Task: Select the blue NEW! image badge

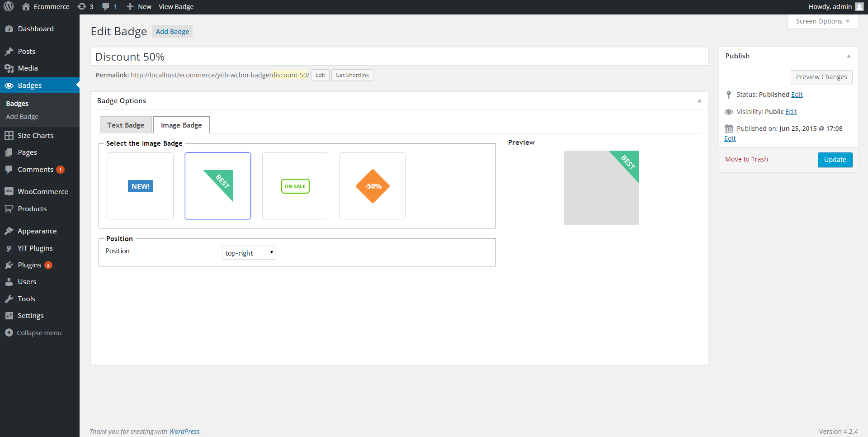Action: pyautogui.click(x=141, y=186)
